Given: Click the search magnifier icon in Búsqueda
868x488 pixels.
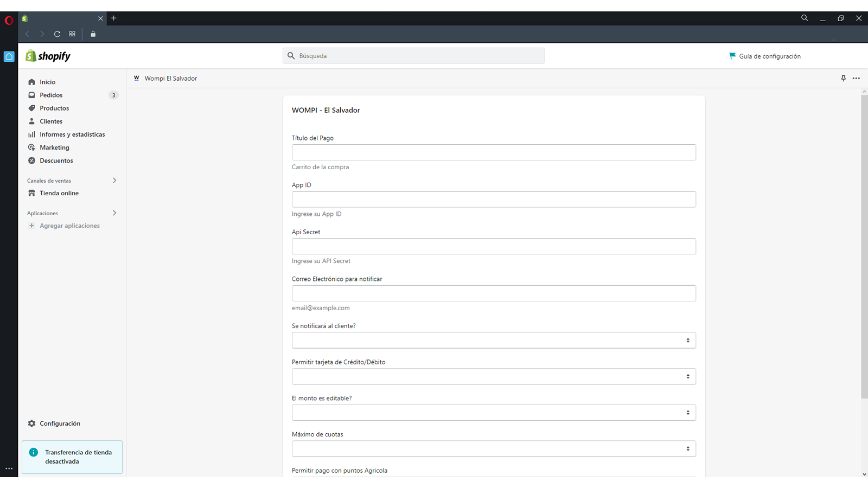Looking at the screenshot, I should point(291,56).
